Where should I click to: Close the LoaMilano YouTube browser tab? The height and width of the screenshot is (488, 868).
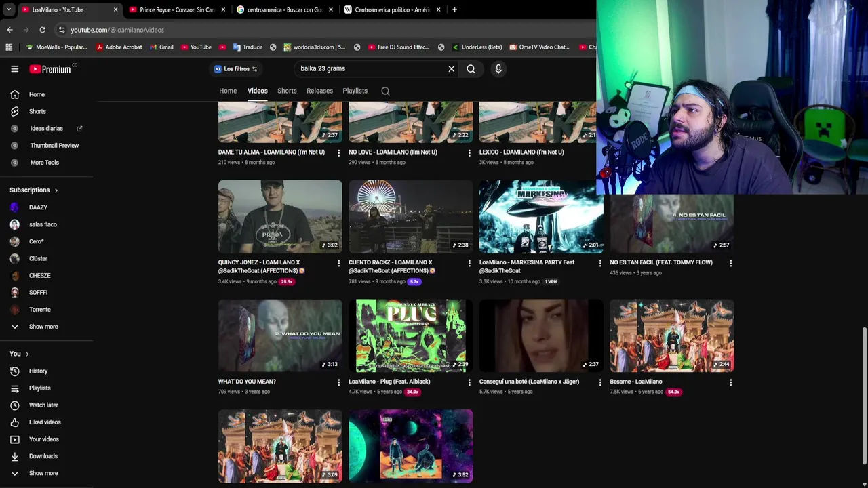(115, 9)
